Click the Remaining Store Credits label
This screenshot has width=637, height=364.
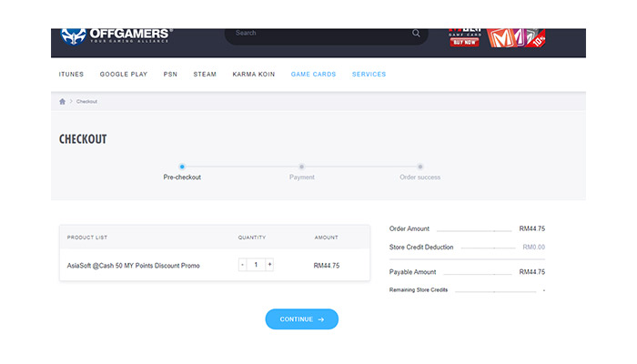(419, 290)
